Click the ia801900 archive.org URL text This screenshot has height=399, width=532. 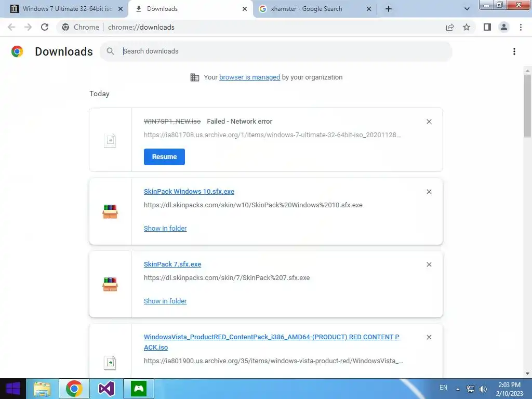pos(273,361)
